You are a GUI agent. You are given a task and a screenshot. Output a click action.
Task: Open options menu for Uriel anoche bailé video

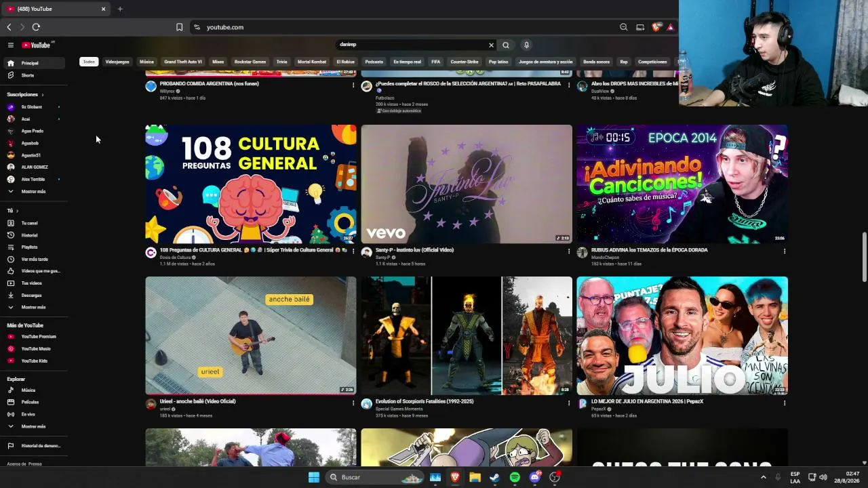click(353, 403)
